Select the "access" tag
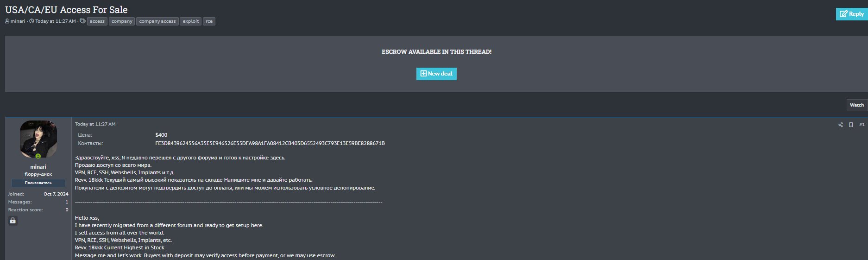This screenshot has height=260, width=868. click(x=97, y=21)
